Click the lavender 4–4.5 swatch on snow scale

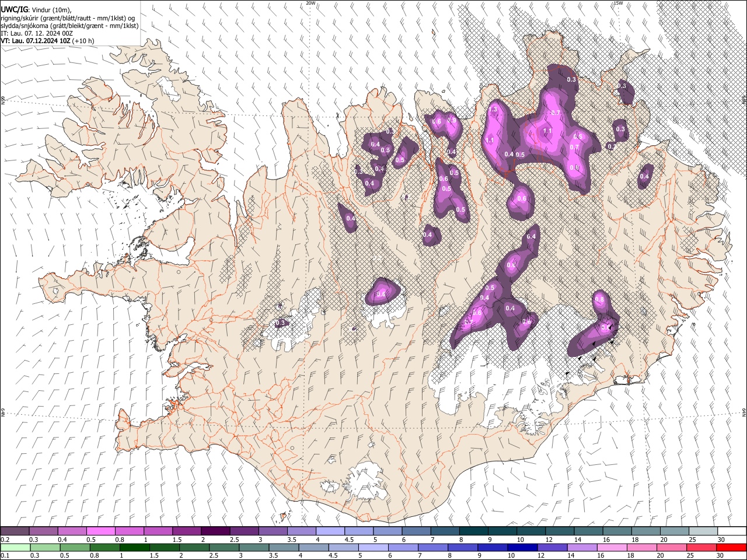(x=330, y=531)
